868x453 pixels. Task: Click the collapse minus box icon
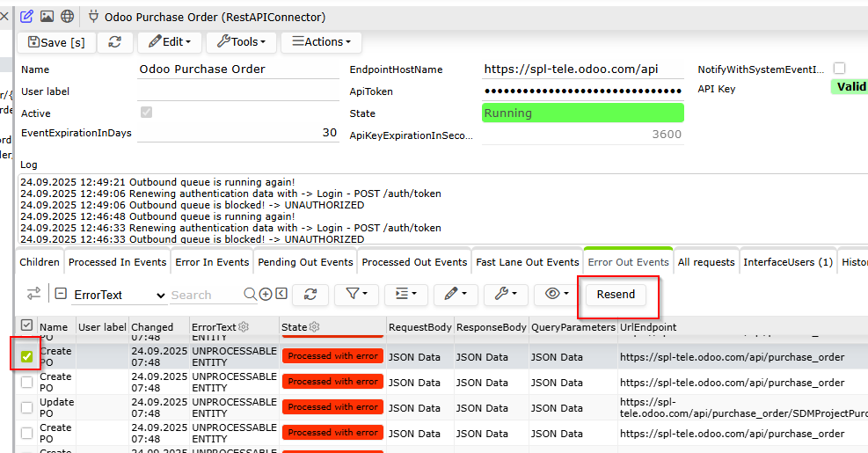pyautogui.click(x=61, y=294)
